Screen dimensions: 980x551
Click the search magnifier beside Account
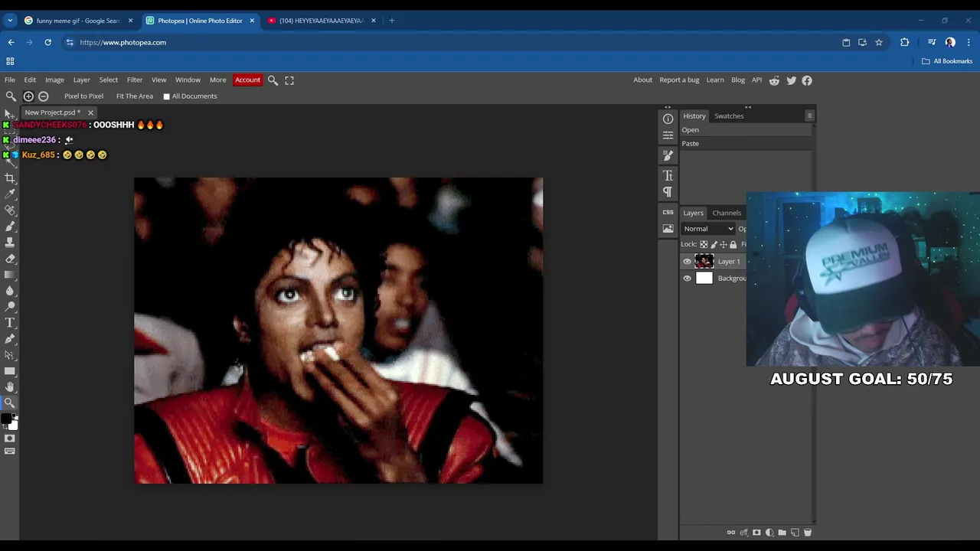point(273,80)
